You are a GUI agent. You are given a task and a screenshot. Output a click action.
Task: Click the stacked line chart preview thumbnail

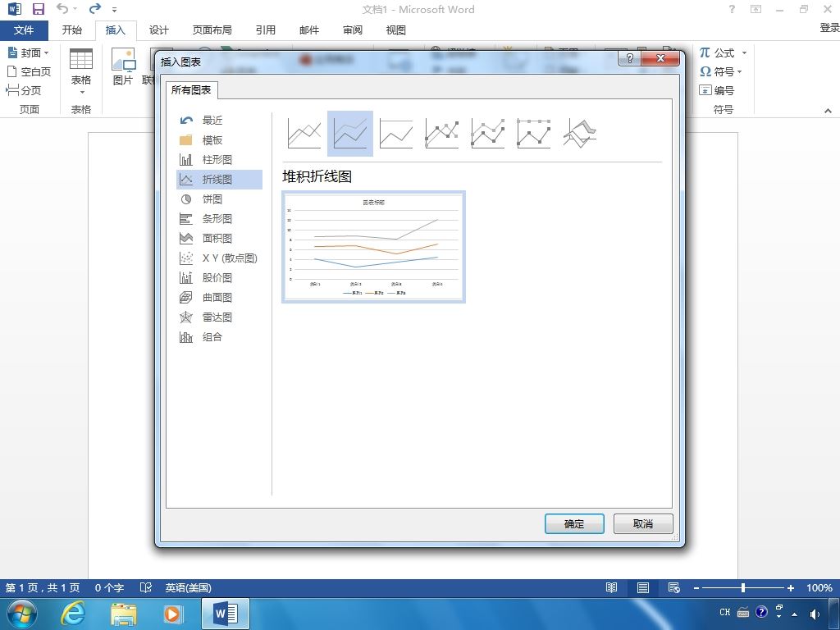(x=373, y=247)
